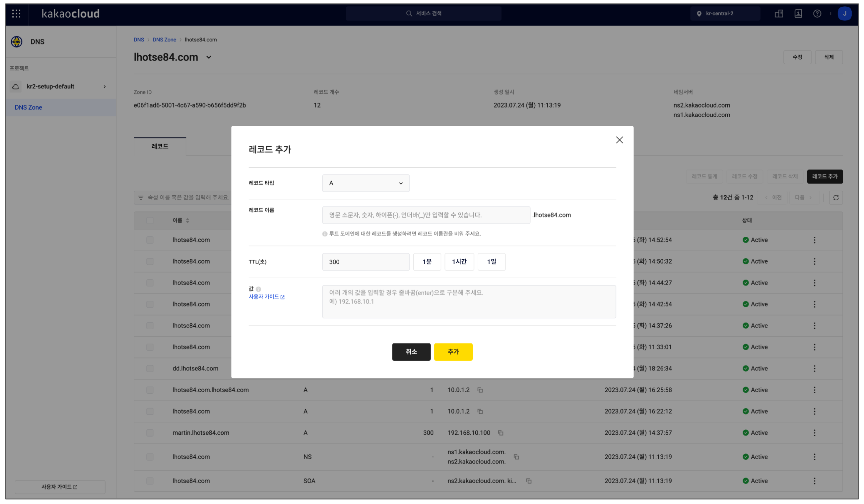Image resolution: width=864 pixels, height=504 pixels.
Task: Click the black 레코드 추가 button
Action: click(825, 176)
